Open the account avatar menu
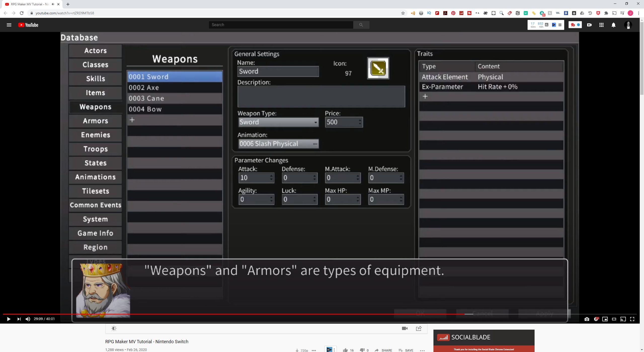This screenshot has height=352, width=644. click(x=628, y=25)
